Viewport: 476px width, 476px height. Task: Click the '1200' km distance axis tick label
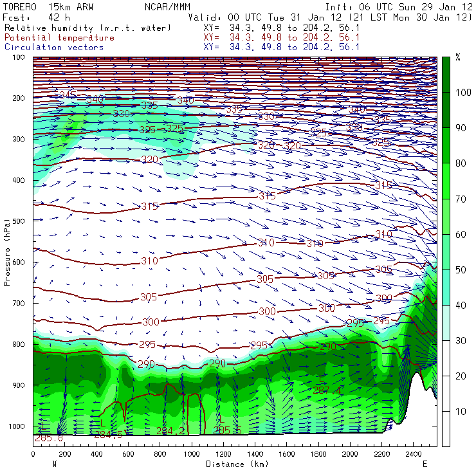tap(223, 454)
